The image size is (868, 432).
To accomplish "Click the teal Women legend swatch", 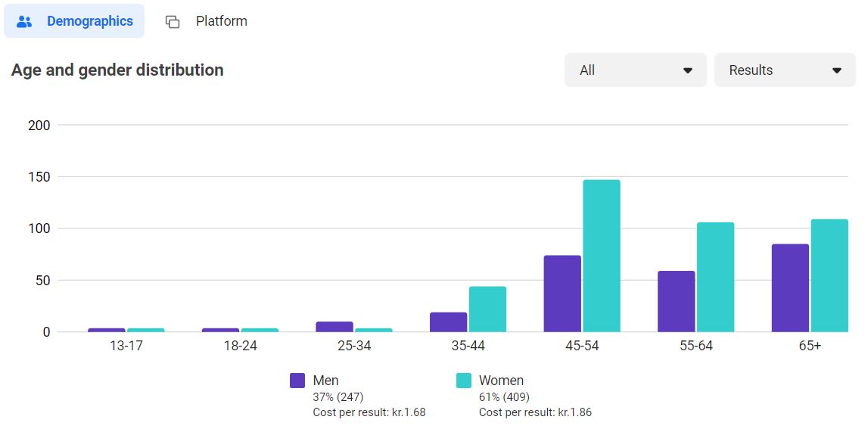I will click(x=464, y=381).
